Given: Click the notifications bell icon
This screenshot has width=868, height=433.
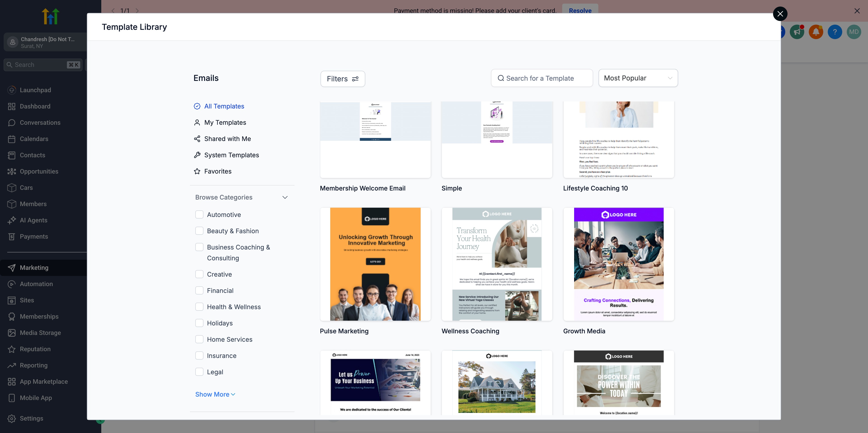Looking at the screenshot, I should coord(816,32).
